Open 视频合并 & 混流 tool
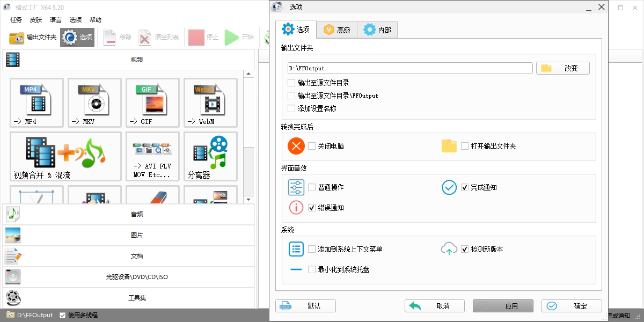The width and height of the screenshot is (644, 322). pyautogui.click(x=65, y=156)
